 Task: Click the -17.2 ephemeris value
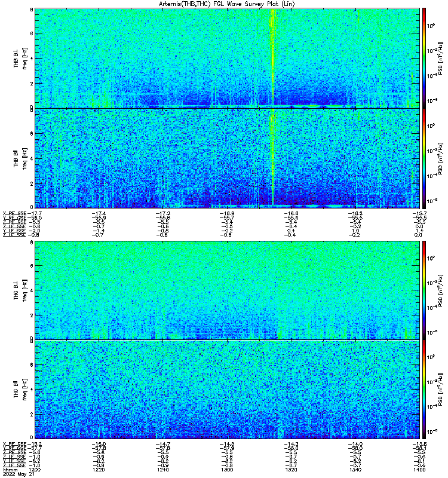coord(163,213)
